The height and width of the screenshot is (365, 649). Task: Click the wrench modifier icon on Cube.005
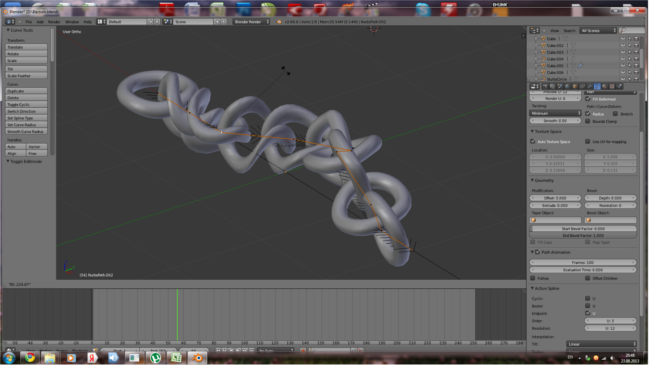click(580, 65)
